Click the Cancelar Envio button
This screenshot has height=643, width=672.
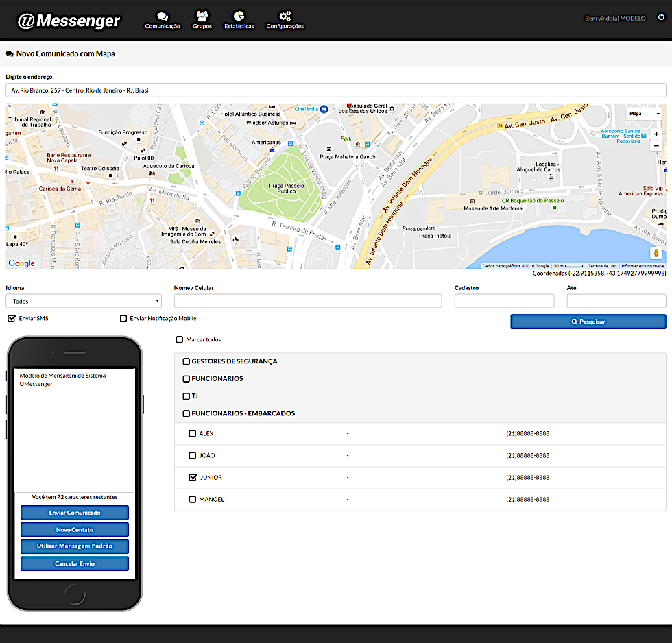pos(75,563)
